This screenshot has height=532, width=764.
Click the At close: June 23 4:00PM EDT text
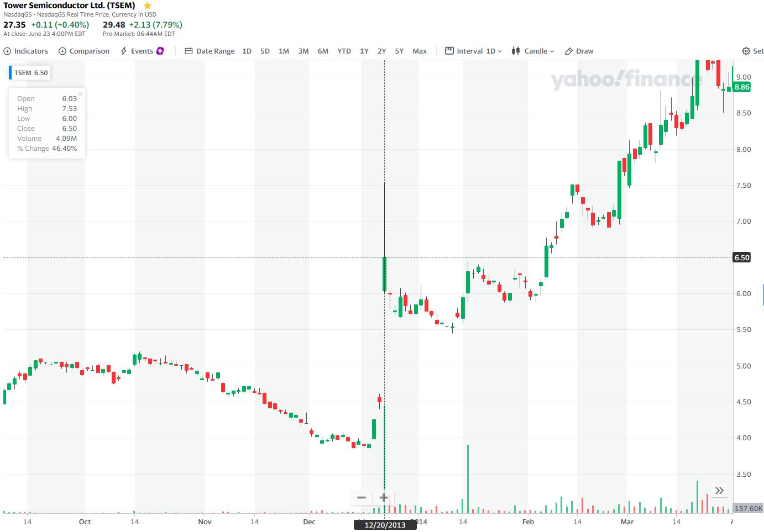pos(45,34)
